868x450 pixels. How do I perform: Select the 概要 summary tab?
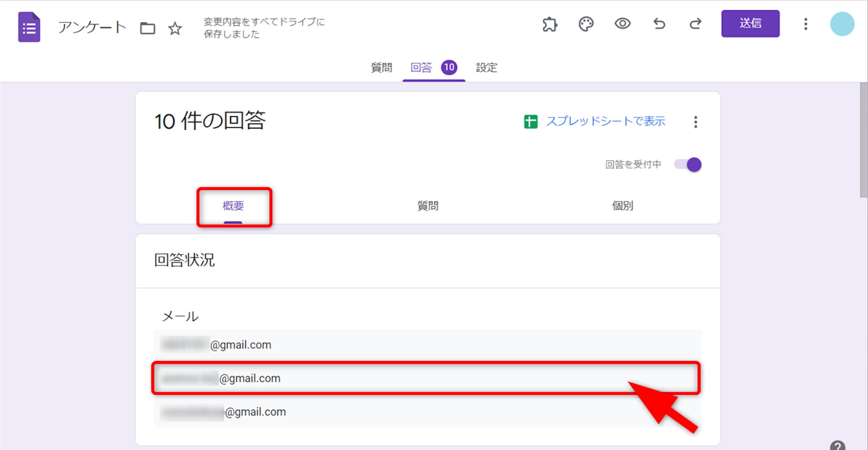[x=233, y=206]
